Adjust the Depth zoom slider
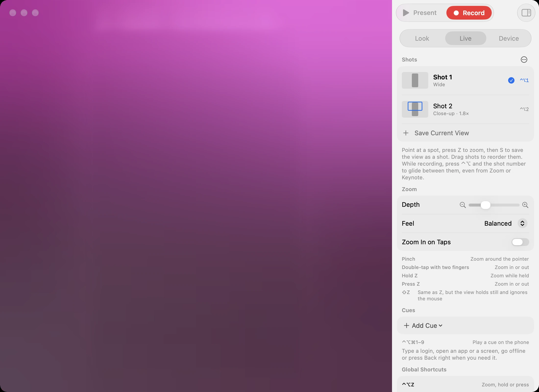This screenshot has width=539, height=392. click(x=494, y=205)
